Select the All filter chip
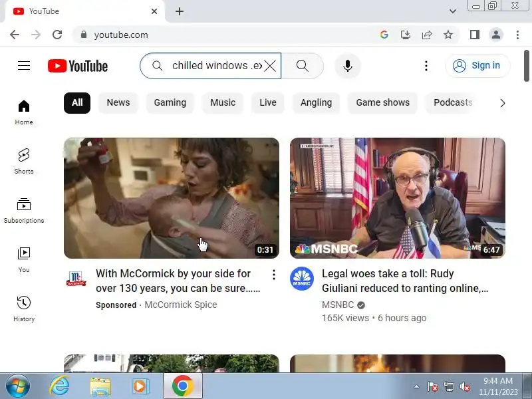The height and width of the screenshot is (399, 532). point(77,103)
